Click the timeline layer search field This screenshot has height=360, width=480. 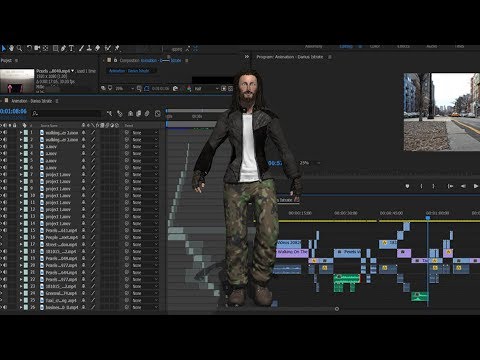coord(66,114)
